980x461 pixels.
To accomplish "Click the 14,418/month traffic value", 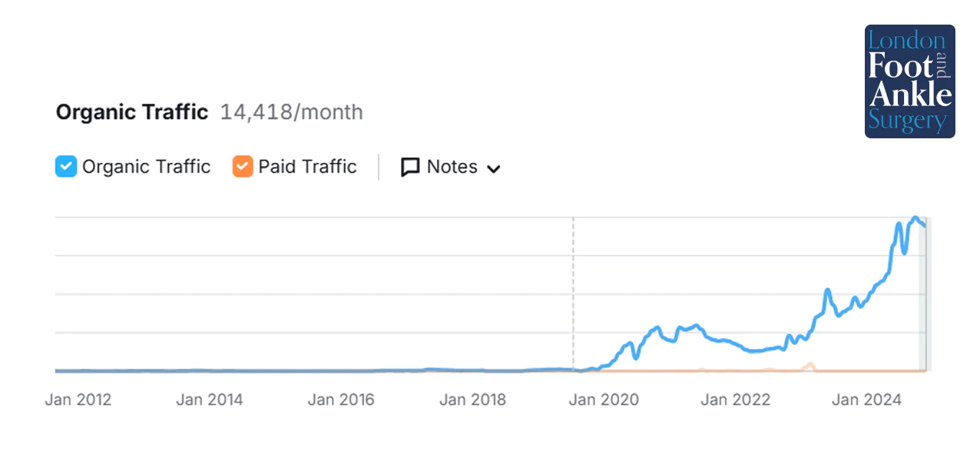I will [291, 112].
